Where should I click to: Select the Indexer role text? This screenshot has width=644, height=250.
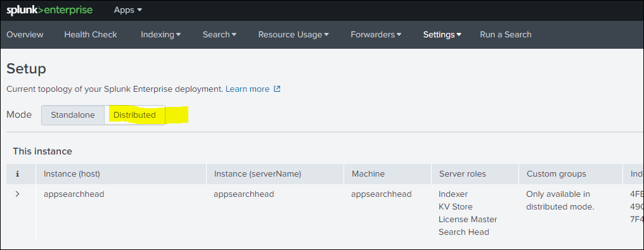453,194
